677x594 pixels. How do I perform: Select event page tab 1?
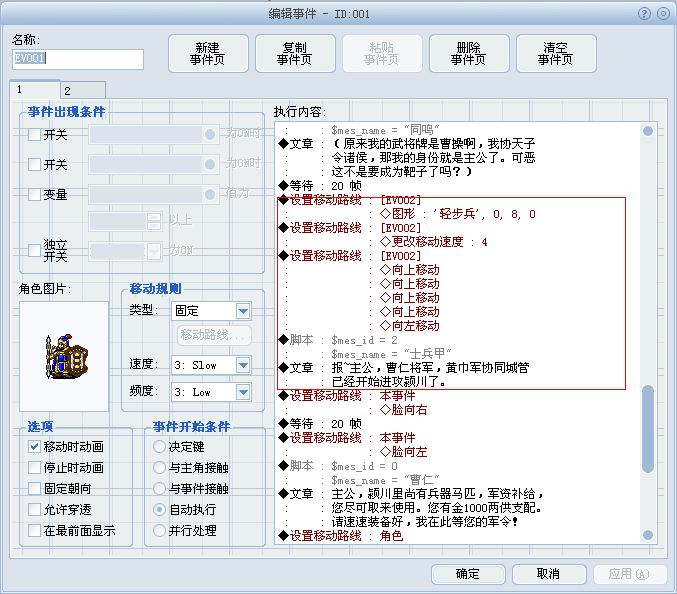coord(35,89)
